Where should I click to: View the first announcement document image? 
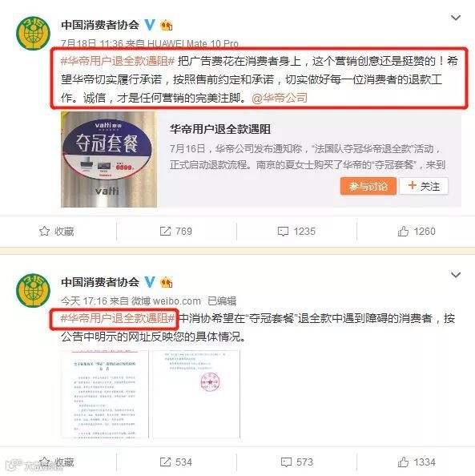(x=105, y=394)
